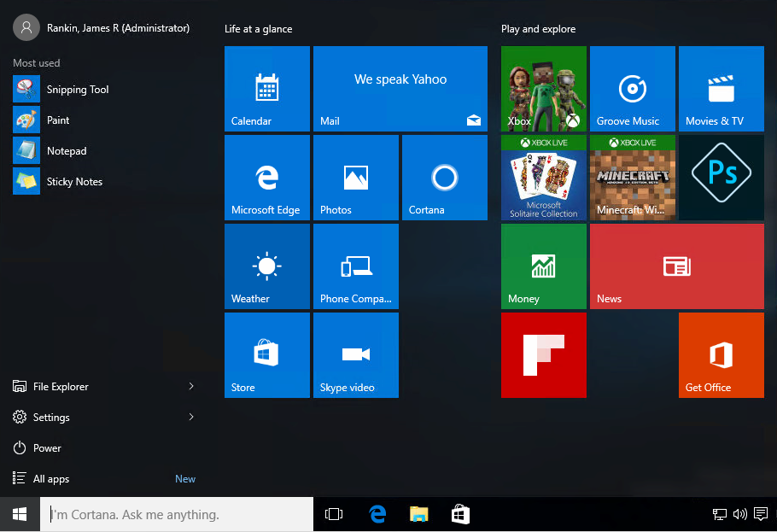Open Microsoft Solitaire Collection tile

tap(544, 178)
